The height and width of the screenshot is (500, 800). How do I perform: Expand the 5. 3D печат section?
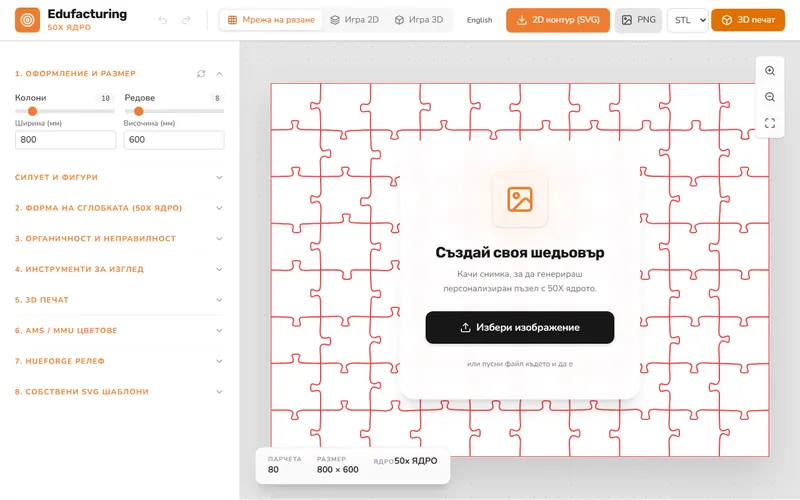pos(119,300)
